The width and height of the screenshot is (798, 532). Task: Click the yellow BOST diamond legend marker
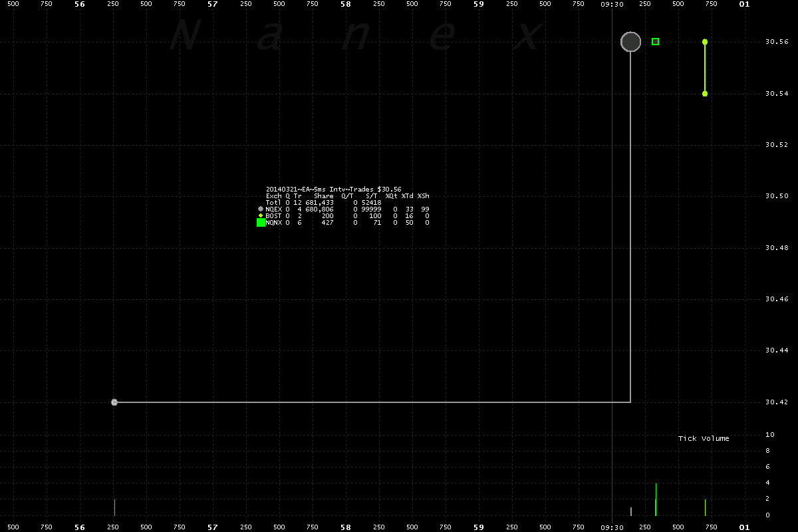click(x=261, y=215)
